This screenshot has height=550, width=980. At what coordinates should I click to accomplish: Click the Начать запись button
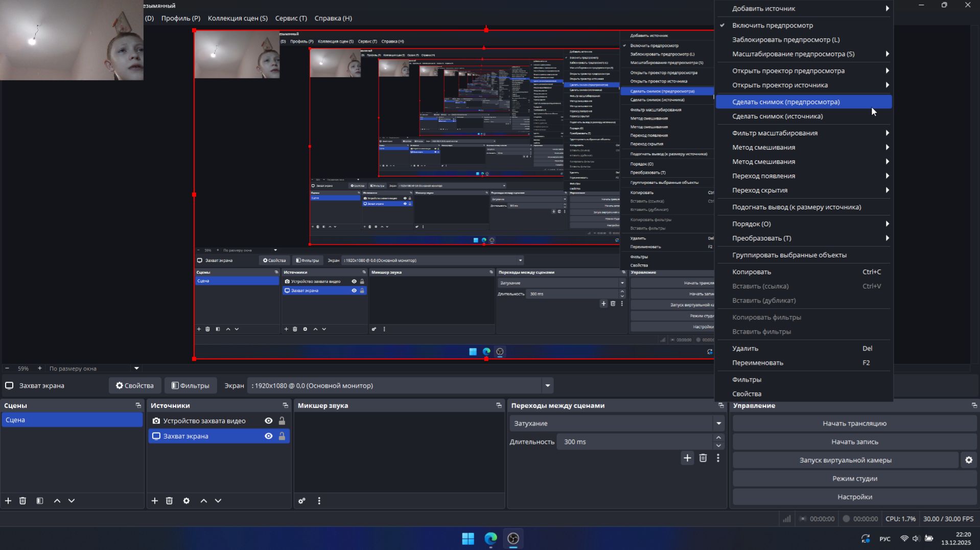click(x=854, y=442)
